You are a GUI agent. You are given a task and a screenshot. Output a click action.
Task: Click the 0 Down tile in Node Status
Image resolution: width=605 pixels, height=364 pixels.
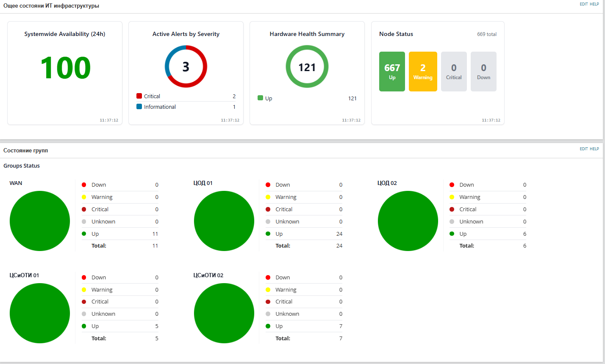(x=483, y=72)
